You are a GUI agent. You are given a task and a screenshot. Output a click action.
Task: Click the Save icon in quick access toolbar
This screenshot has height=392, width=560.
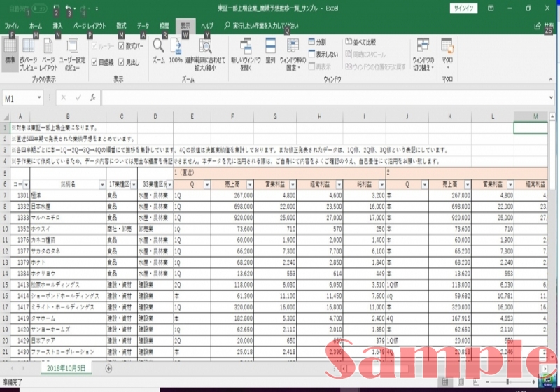57,8
